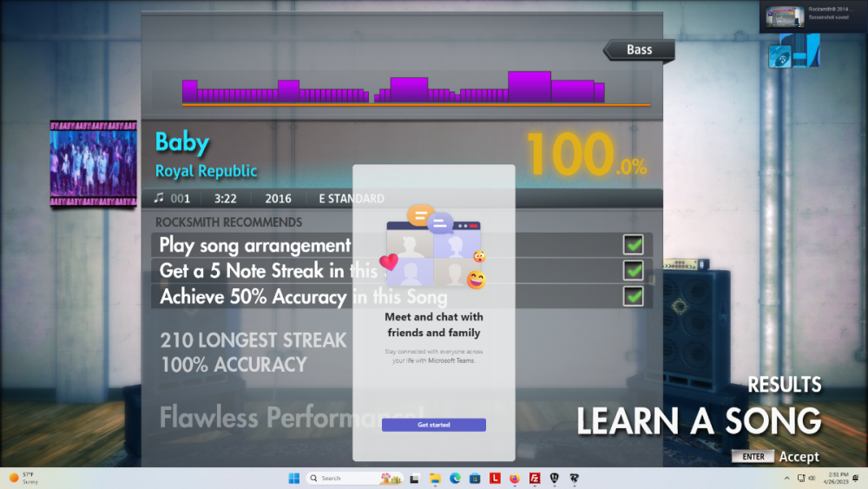Viewport: 868px width, 489px height.
Task: Click Get started in Teams popup
Action: point(433,425)
